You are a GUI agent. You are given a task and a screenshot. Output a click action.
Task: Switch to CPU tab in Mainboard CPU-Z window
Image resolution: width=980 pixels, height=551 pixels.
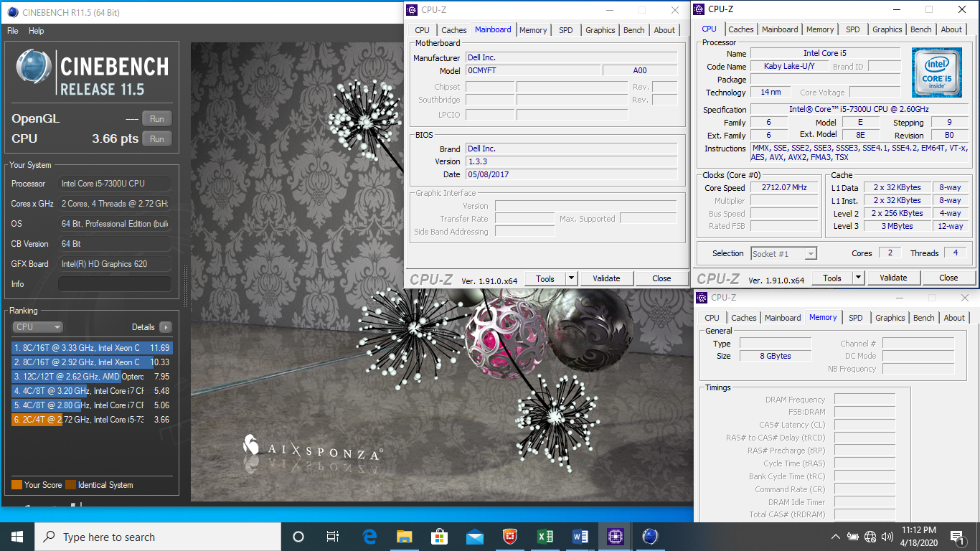[423, 30]
